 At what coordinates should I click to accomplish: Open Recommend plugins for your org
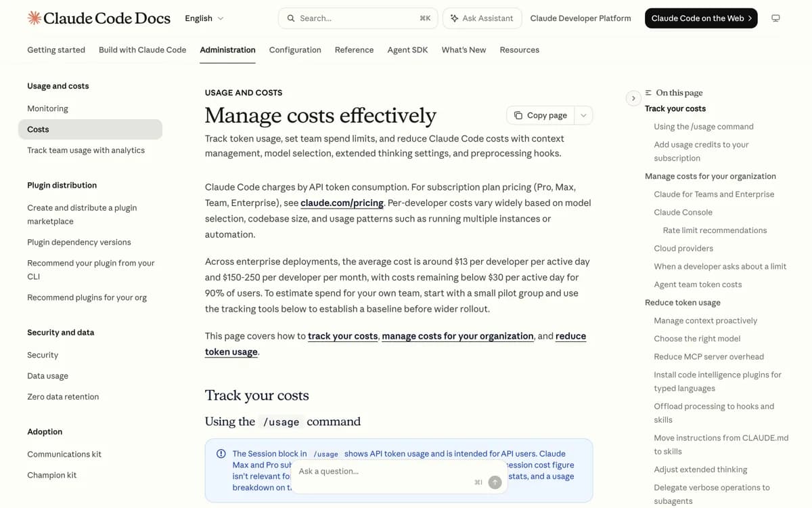(87, 297)
